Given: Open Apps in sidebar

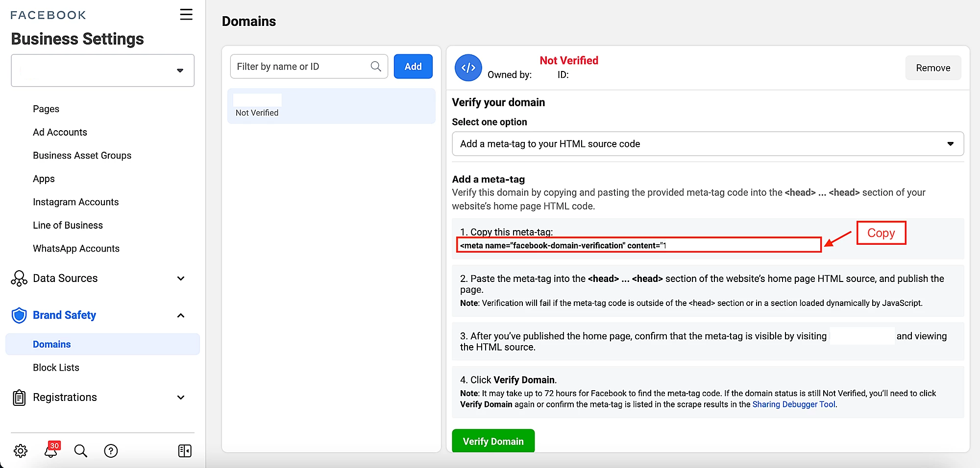Looking at the screenshot, I should tap(44, 179).
